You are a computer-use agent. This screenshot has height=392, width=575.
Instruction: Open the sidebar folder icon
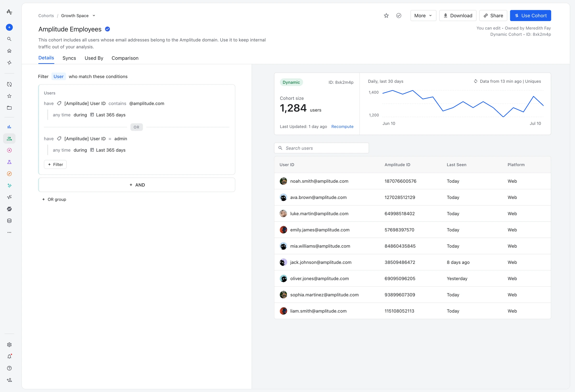coord(9,108)
